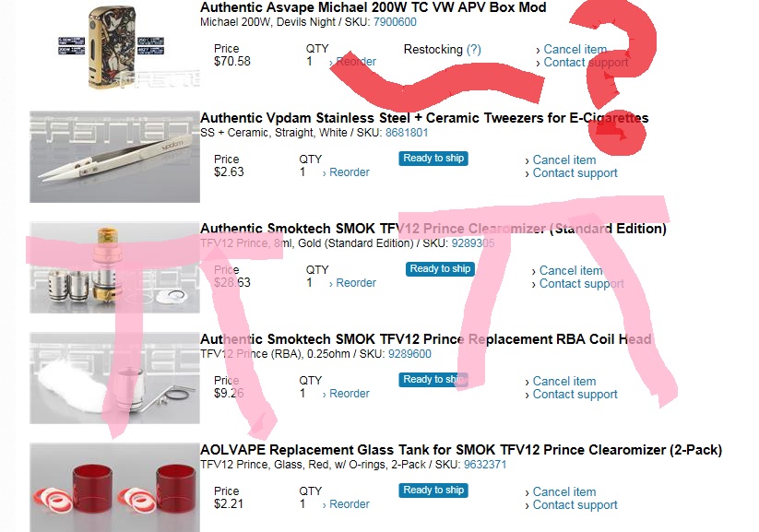
Task: Open the RBA coil head product image
Action: pos(114,378)
